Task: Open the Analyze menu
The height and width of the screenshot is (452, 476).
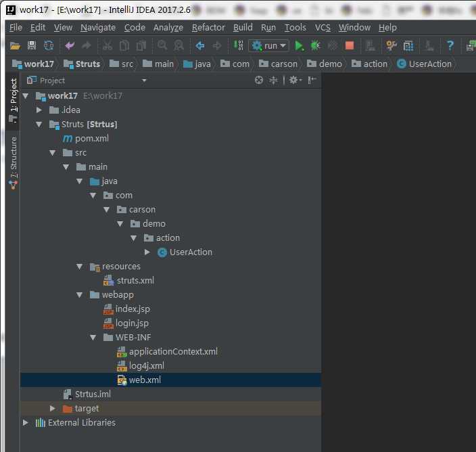Action: pos(168,28)
